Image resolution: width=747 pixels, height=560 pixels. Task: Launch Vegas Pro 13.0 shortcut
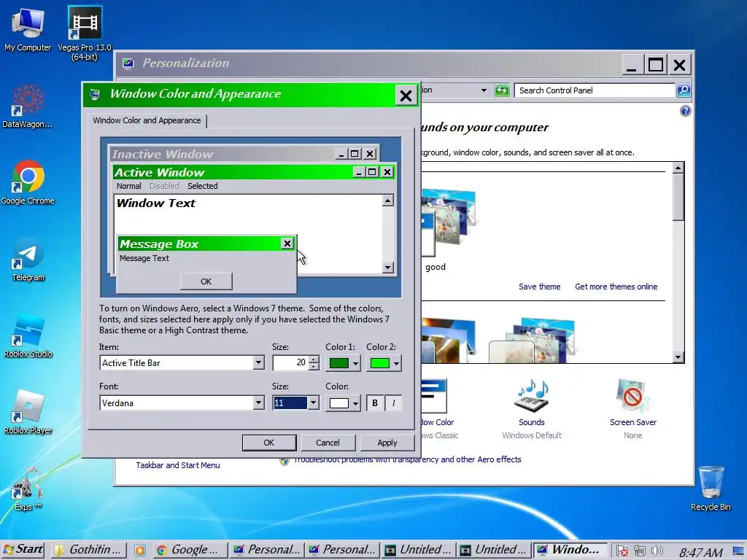(85, 34)
